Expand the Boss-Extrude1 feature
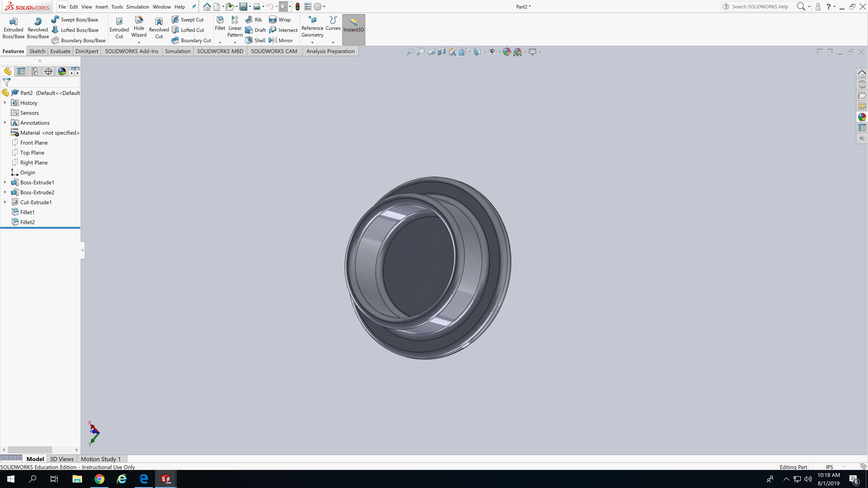The width and height of the screenshot is (868, 488). pos(5,182)
